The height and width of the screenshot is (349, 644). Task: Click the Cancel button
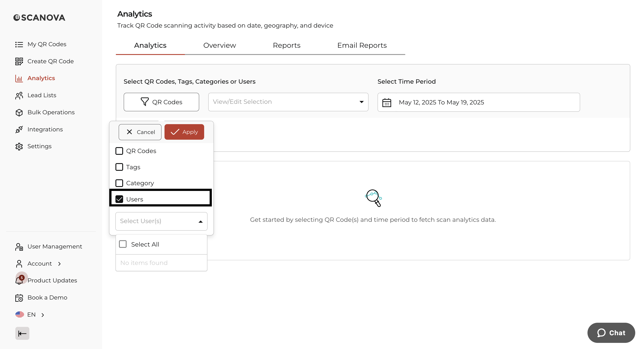tap(140, 132)
